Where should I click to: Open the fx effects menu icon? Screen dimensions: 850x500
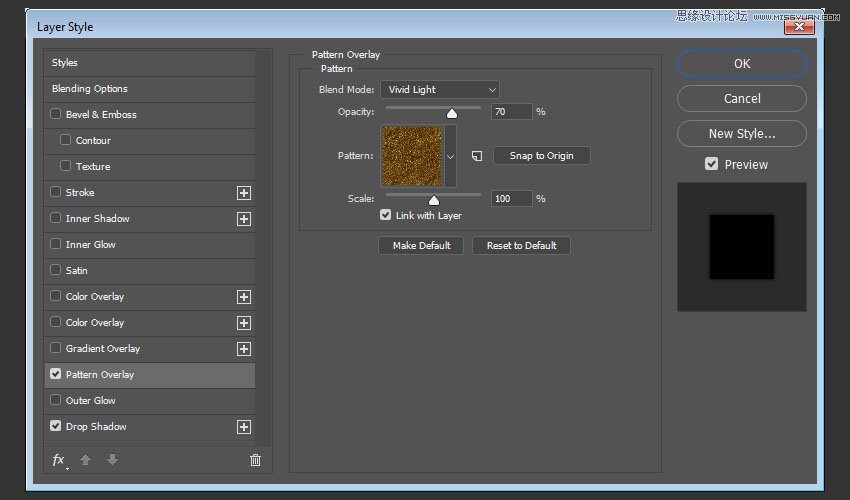tap(58, 460)
